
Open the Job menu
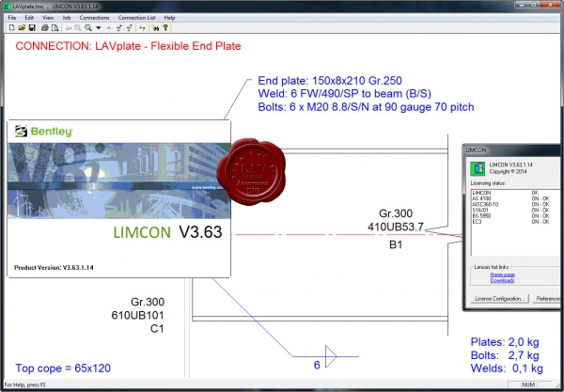67,18
